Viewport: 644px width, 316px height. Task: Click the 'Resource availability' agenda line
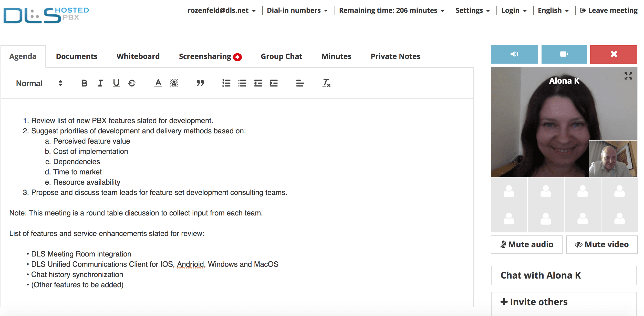click(87, 182)
